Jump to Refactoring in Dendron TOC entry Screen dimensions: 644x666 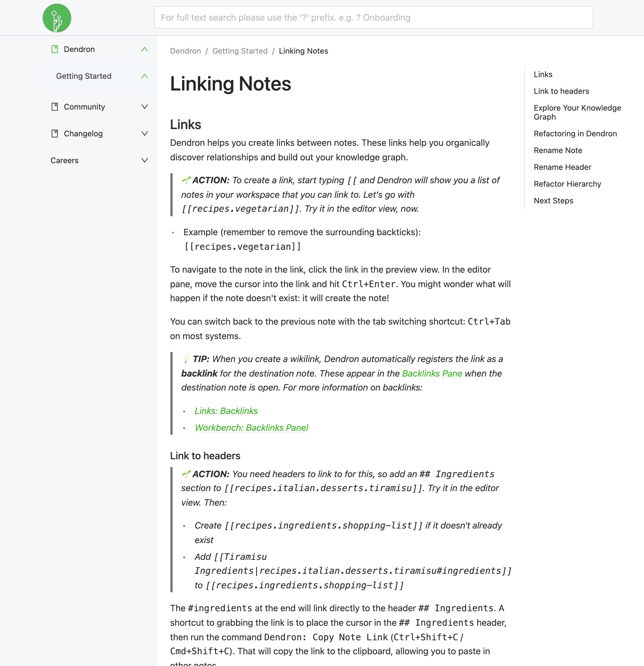click(x=575, y=134)
